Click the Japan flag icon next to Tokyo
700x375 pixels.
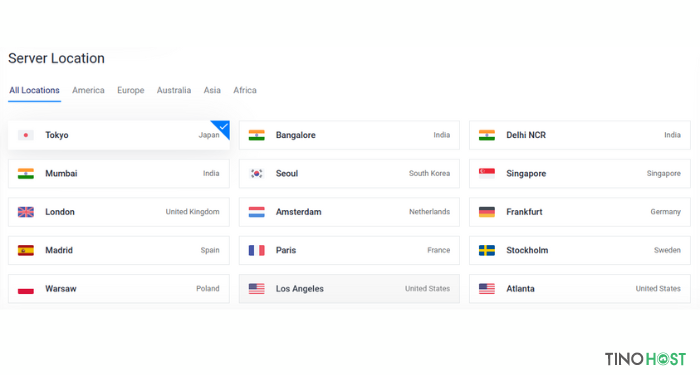[x=26, y=135]
